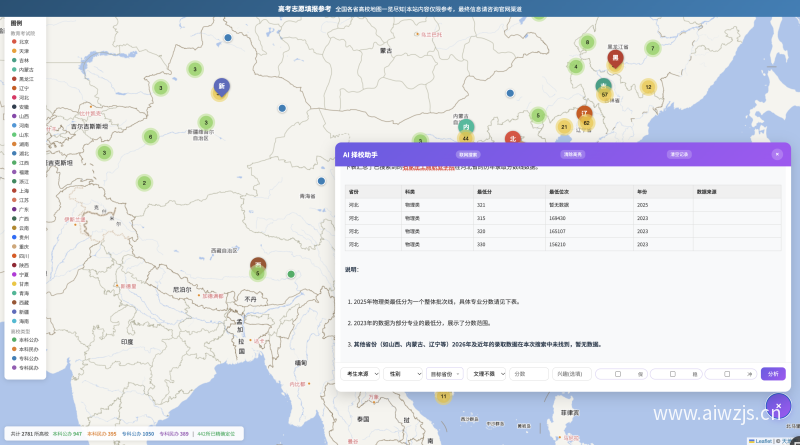
Task: Click the middle 清除高亮 pill in panel header
Action: click(572, 154)
